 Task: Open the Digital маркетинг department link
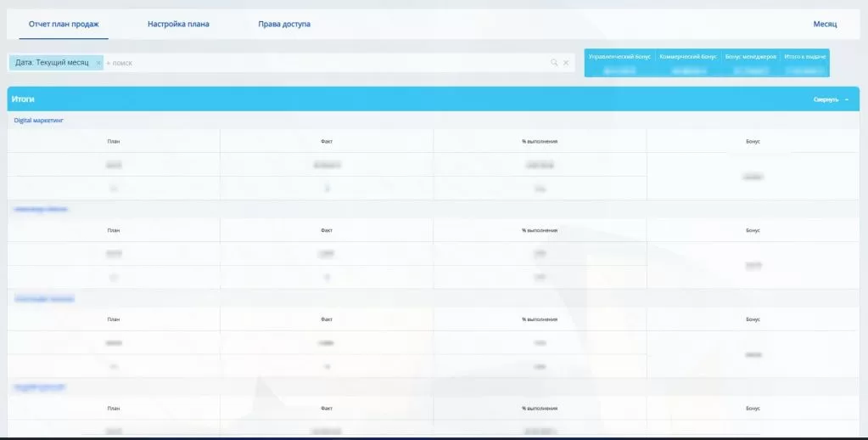tap(39, 121)
